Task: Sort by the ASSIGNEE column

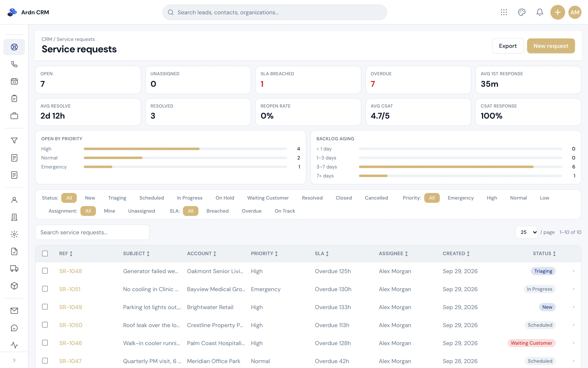Action: [x=393, y=254]
